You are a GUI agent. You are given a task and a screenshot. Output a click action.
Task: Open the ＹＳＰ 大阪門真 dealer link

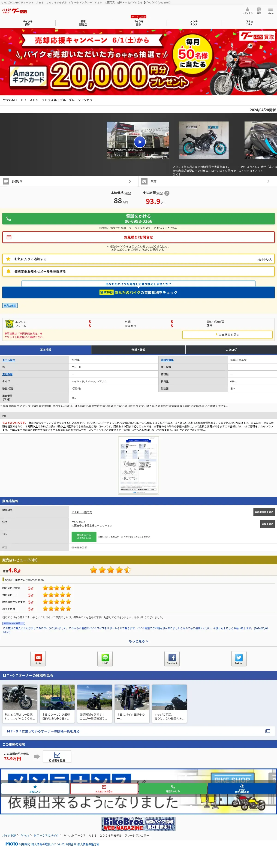pos(81,512)
